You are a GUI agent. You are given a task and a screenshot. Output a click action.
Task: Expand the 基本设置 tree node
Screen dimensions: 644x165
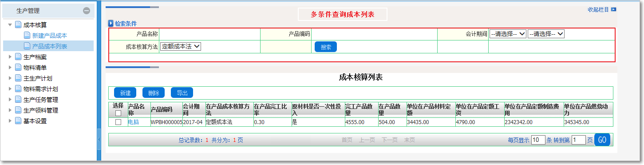pos(10,121)
